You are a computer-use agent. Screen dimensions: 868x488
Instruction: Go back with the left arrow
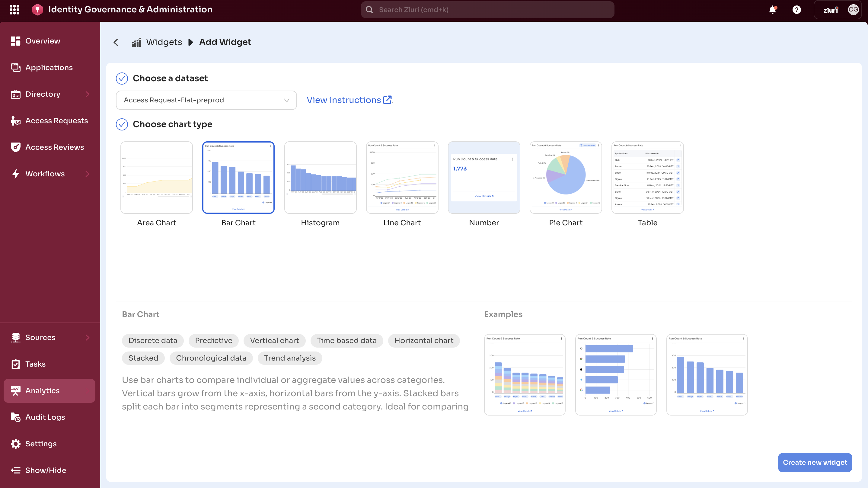(x=116, y=42)
